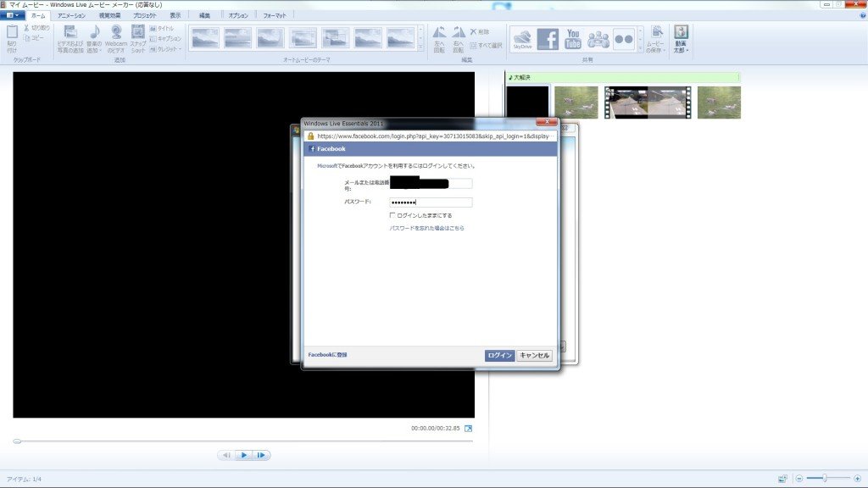Screen dimensions: 868x488
Task: Click the preview seek bar handle
Action: point(17,441)
